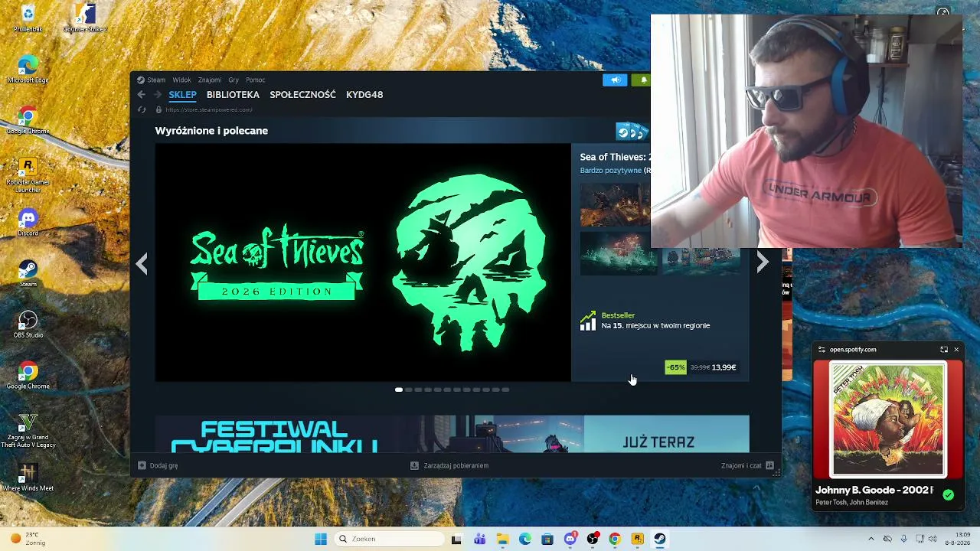Viewport: 980px width, 551px height.
Task: Open the Pomoc menu
Action: [256, 80]
